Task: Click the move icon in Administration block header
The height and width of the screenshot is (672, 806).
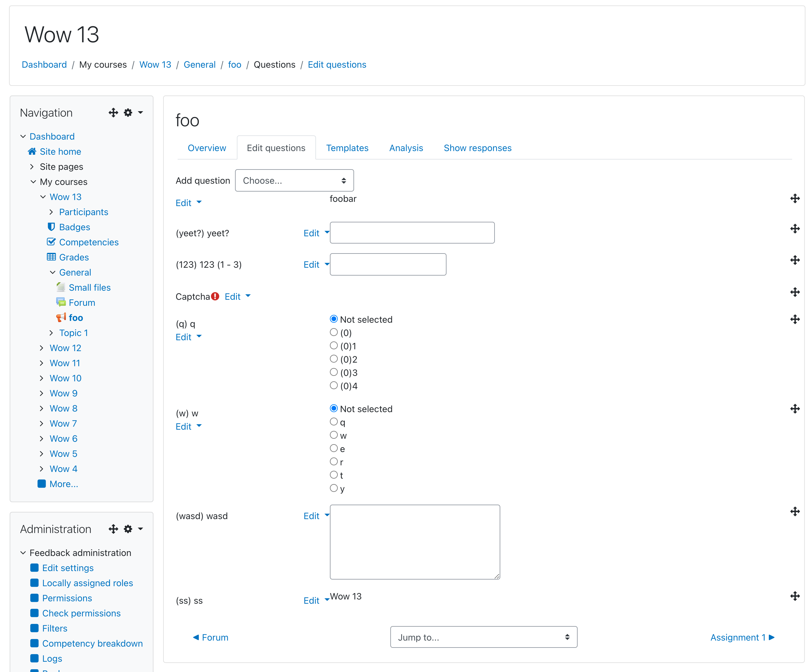Action: [113, 529]
